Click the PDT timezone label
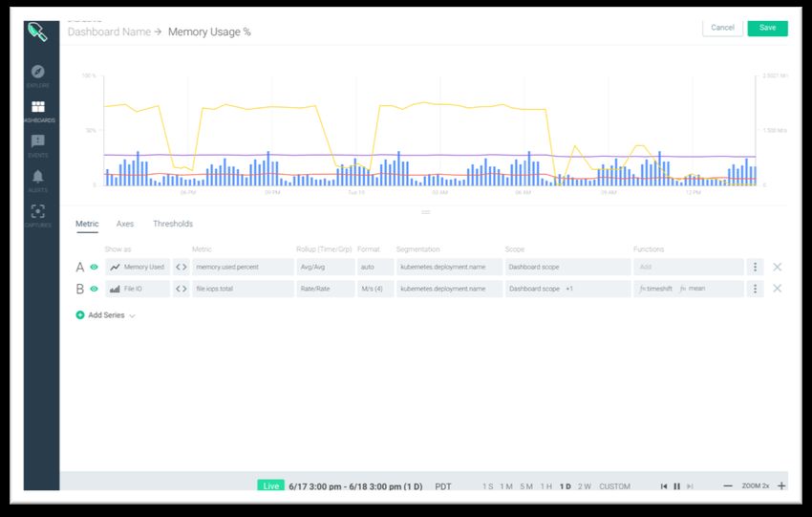 click(x=442, y=486)
